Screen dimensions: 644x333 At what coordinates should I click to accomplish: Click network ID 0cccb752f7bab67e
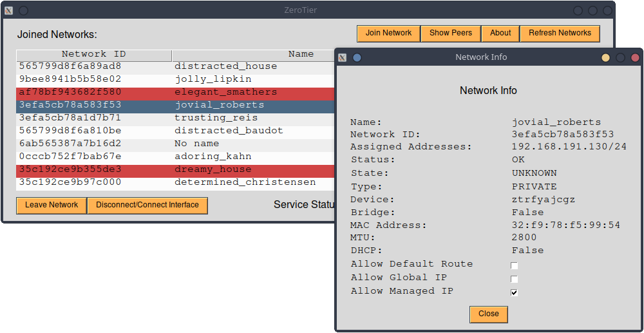(x=70, y=157)
